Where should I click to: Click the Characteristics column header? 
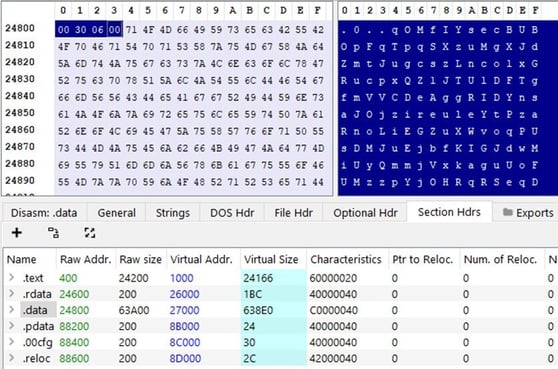[346, 259]
